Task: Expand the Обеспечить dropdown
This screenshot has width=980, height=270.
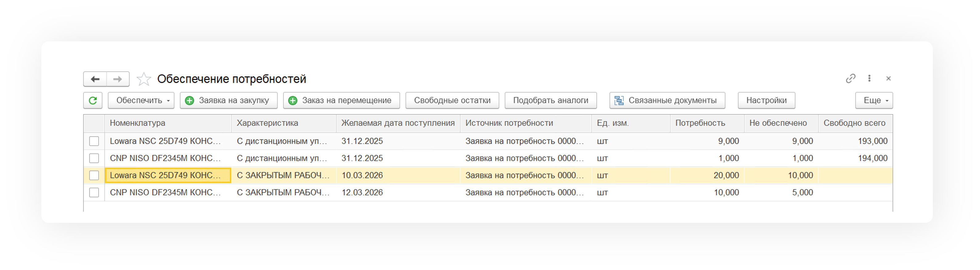Action: click(x=141, y=101)
